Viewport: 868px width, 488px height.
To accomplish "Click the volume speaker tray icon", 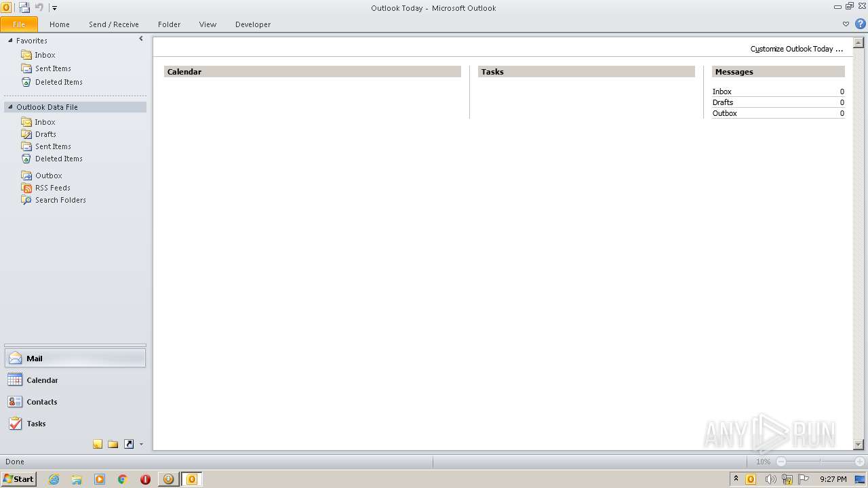I will [x=770, y=479].
